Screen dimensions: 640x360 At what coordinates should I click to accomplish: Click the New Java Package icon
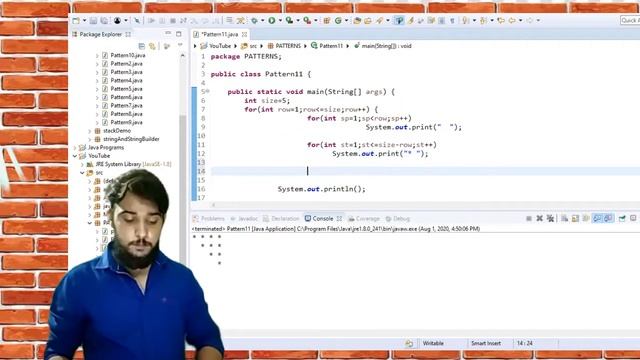[x=327, y=20]
